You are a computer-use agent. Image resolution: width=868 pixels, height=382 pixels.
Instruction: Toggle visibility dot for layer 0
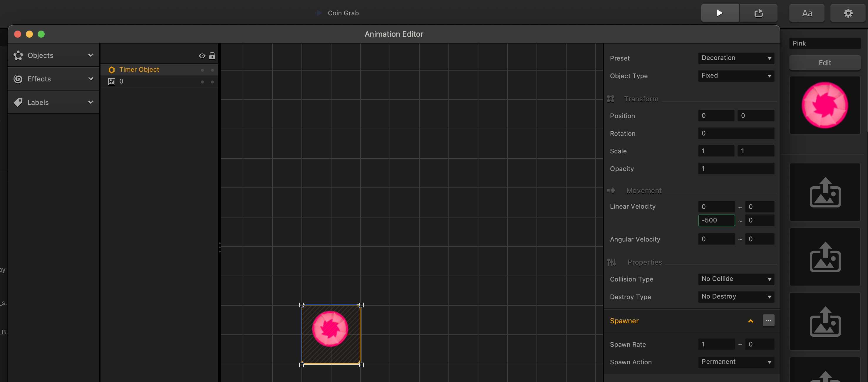point(202,82)
